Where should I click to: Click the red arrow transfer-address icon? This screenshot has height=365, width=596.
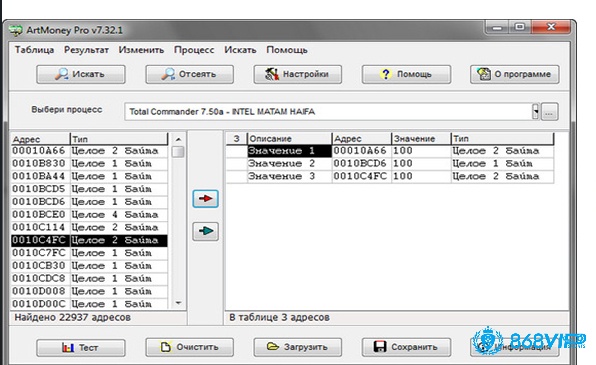click(x=205, y=198)
